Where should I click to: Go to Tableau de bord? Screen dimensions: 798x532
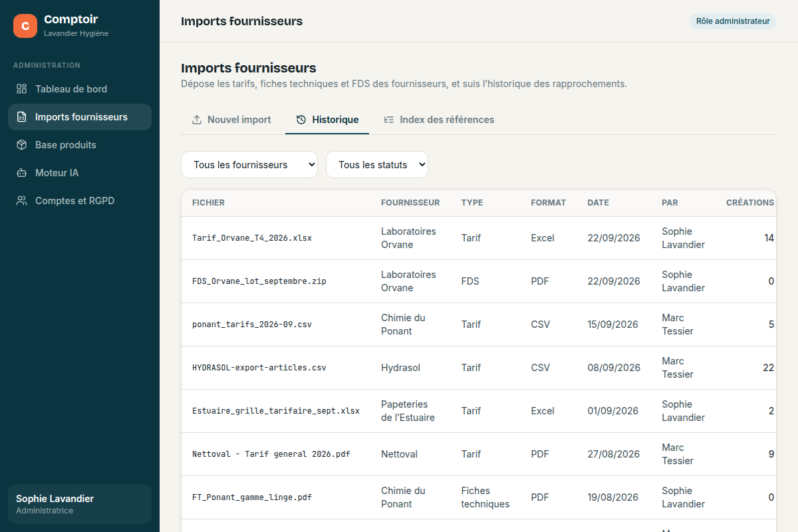[x=80, y=89]
